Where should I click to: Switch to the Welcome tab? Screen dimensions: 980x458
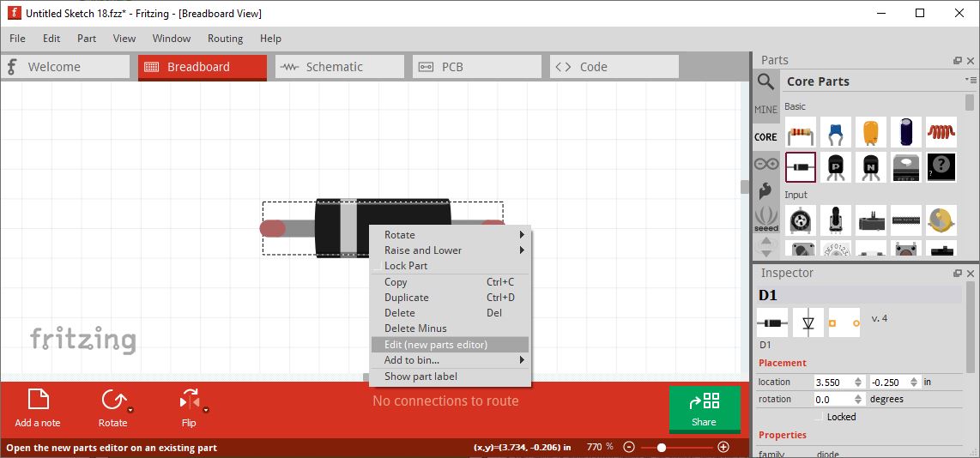[x=65, y=67]
